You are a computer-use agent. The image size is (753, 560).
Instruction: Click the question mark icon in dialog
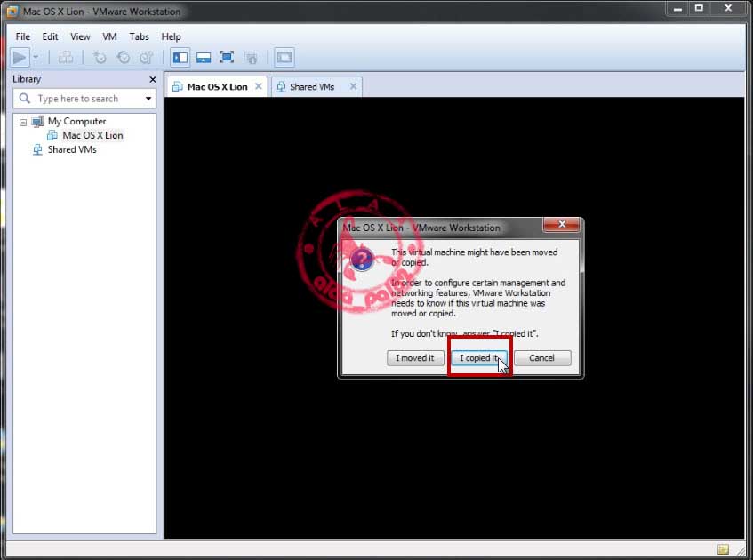(363, 260)
